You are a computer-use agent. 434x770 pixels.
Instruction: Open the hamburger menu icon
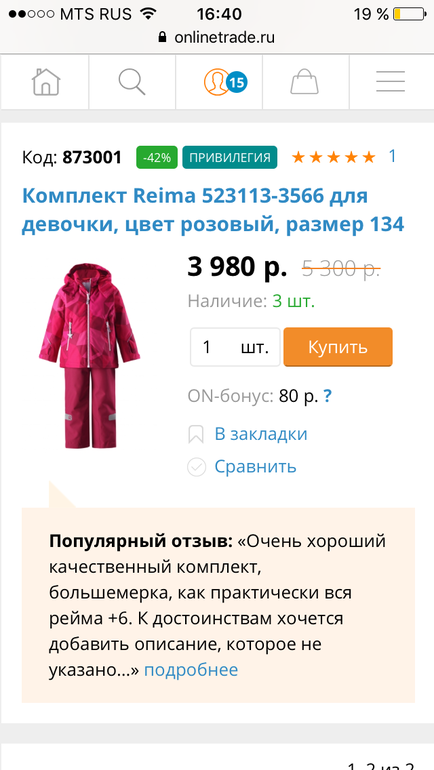[391, 82]
